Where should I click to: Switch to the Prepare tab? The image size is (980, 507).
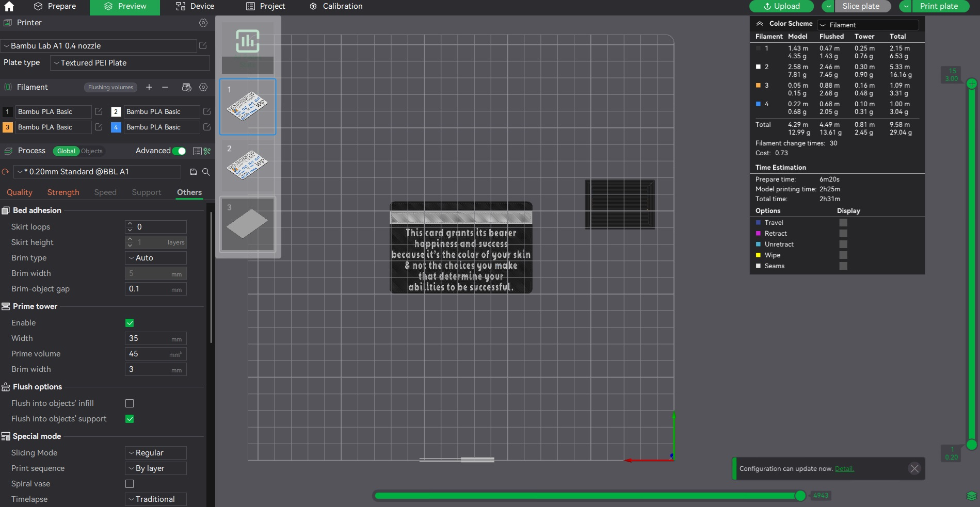pyautogui.click(x=55, y=6)
